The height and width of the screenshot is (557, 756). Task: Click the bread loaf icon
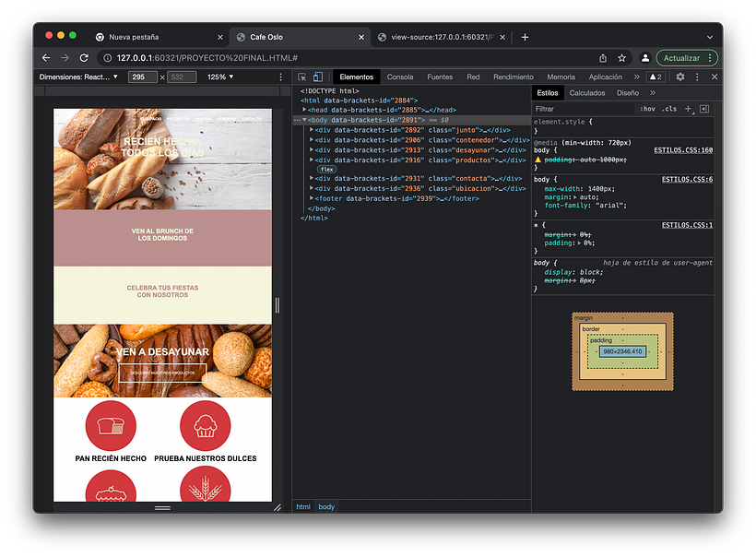111,426
